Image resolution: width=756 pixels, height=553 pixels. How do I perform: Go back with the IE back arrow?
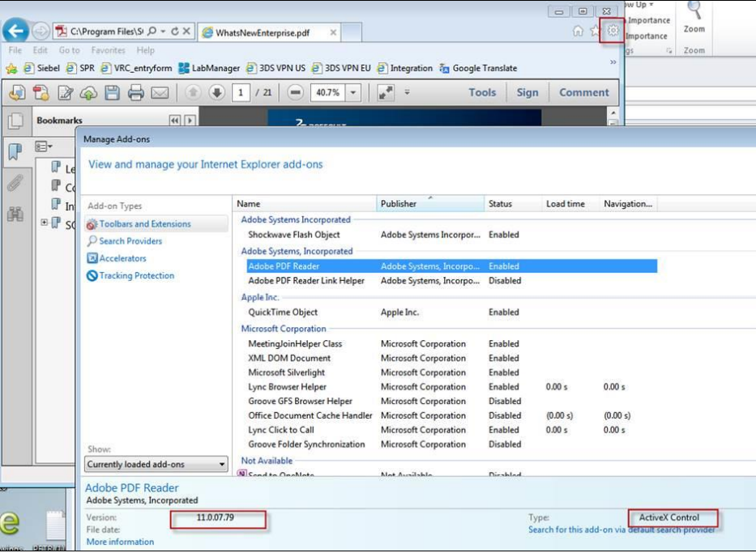(16, 31)
